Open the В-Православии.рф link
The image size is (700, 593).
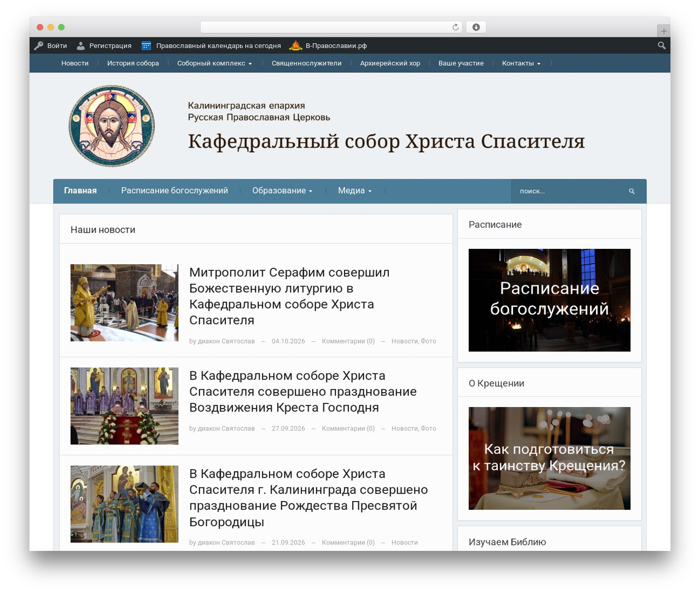pos(336,46)
